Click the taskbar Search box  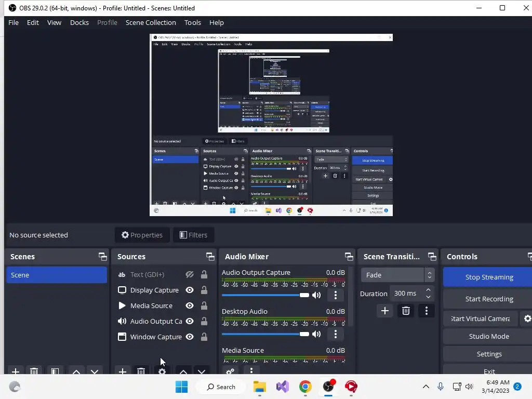point(221,387)
